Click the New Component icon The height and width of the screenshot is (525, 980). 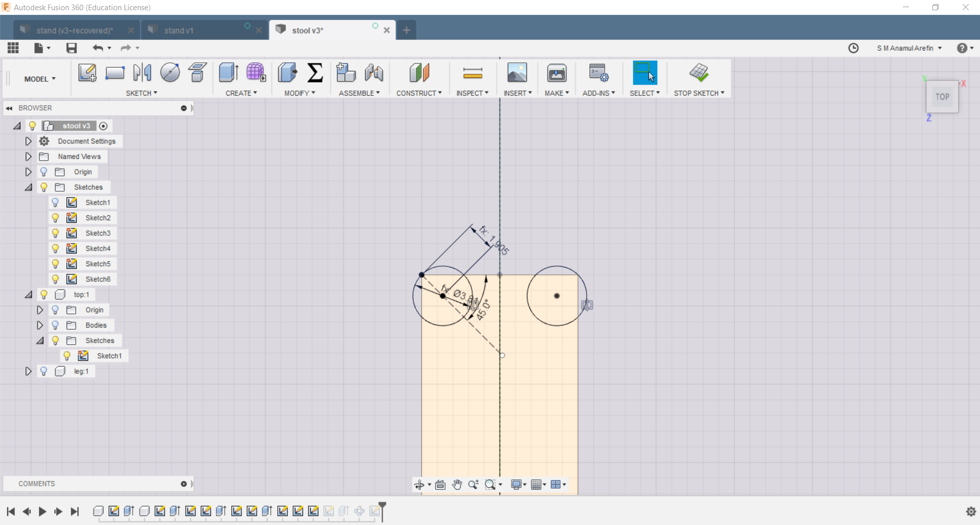346,73
